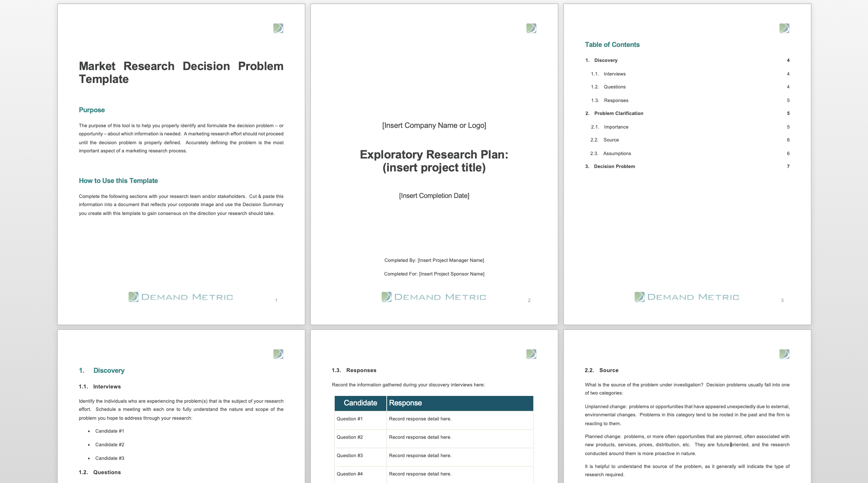The width and height of the screenshot is (868, 483).
Task: Click the 'Question #4' table cell
Action: point(361,475)
